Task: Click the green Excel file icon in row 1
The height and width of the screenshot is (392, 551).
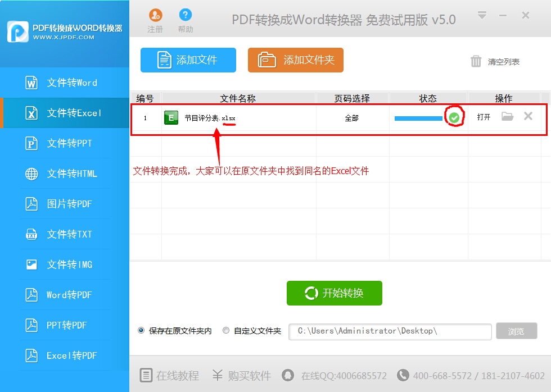Action: click(x=171, y=117)
